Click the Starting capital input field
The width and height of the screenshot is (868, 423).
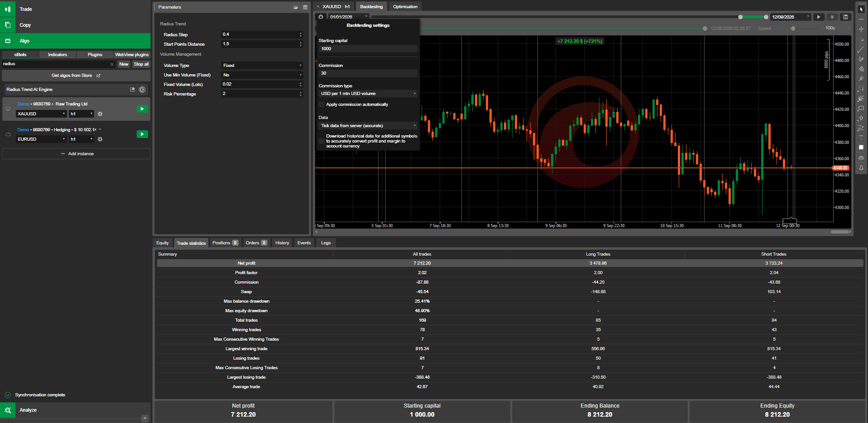pos(368,49)
